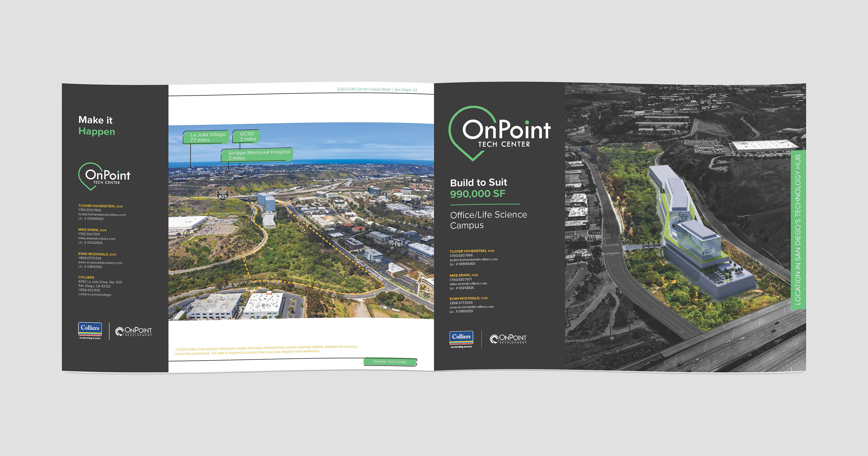Viewport: 868px width, 456px height.
Task: Click the blue glass tower near the 805 shield
Action: pyautogui.click(x=266, y=202)
